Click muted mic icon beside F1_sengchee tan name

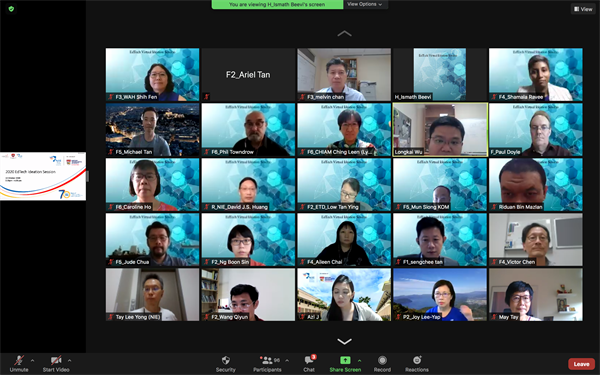398,262
